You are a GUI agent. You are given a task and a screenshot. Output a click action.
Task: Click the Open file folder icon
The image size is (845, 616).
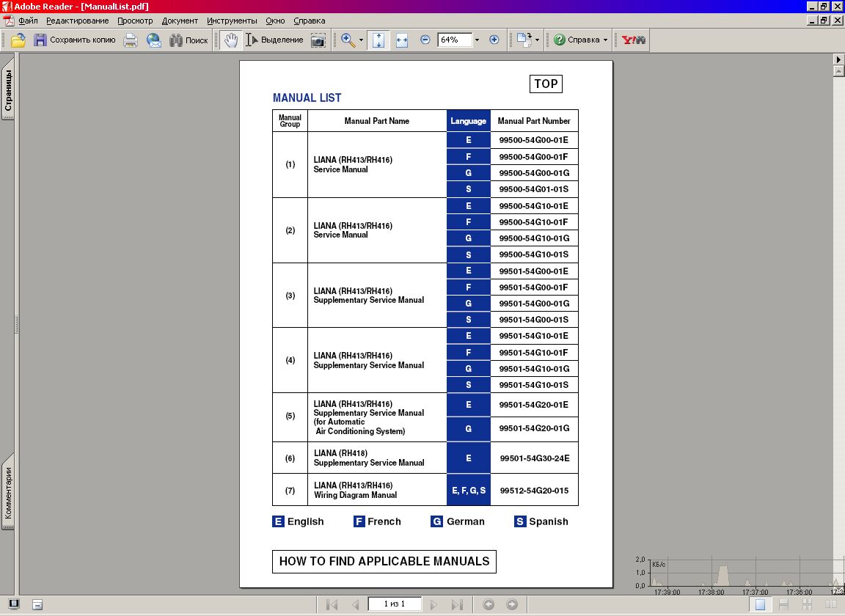click(x=18, y=40)
